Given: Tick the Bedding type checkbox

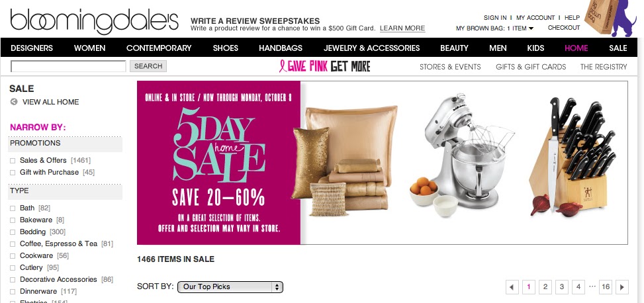Looking at the screenshot, I should [13, 232].
